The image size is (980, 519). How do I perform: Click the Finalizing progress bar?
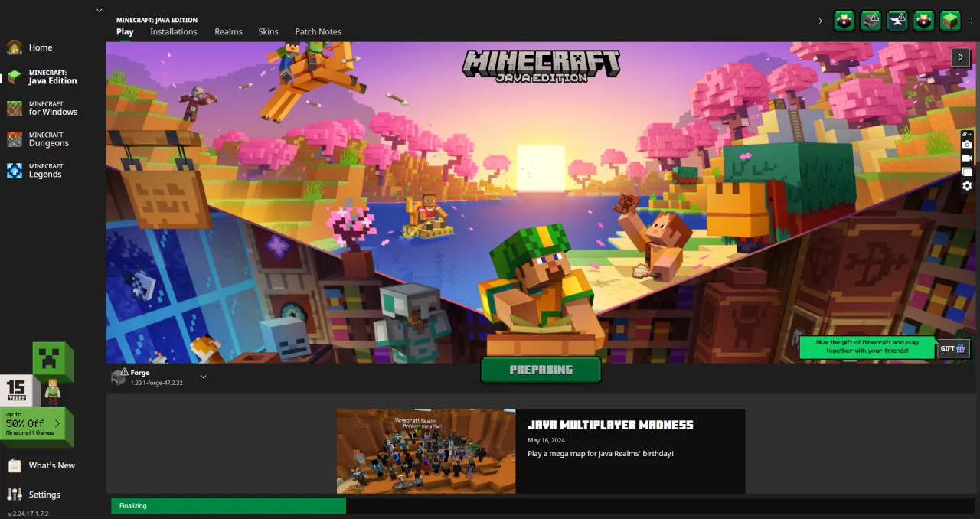(x=228, y=505)
